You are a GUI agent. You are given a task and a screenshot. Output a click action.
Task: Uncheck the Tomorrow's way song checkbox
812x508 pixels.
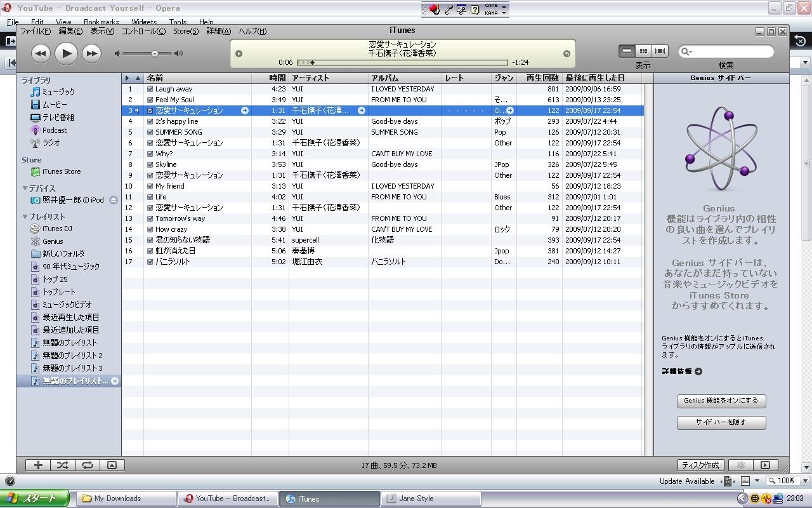point(150,218)
